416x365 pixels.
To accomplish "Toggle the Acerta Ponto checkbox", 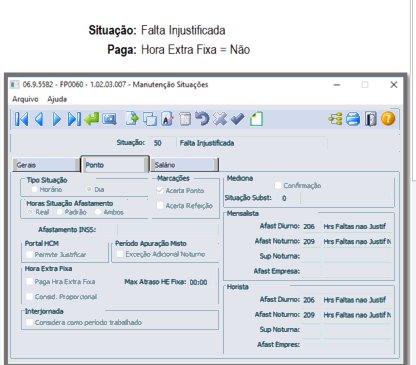I will tap(160, 190).
